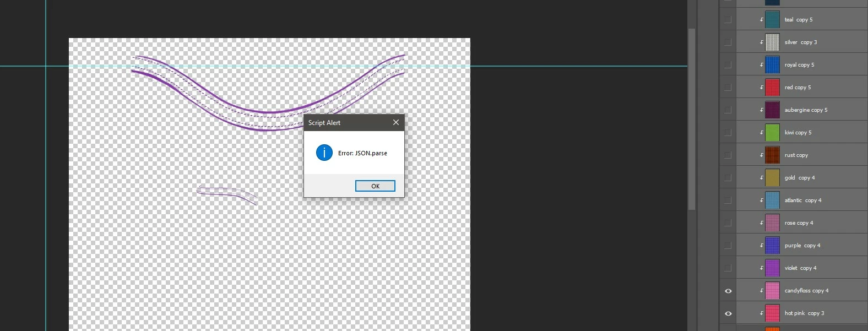Click OK in the Script Alert dialog
The height and width of the screenshot is (331, 868).
375,186
